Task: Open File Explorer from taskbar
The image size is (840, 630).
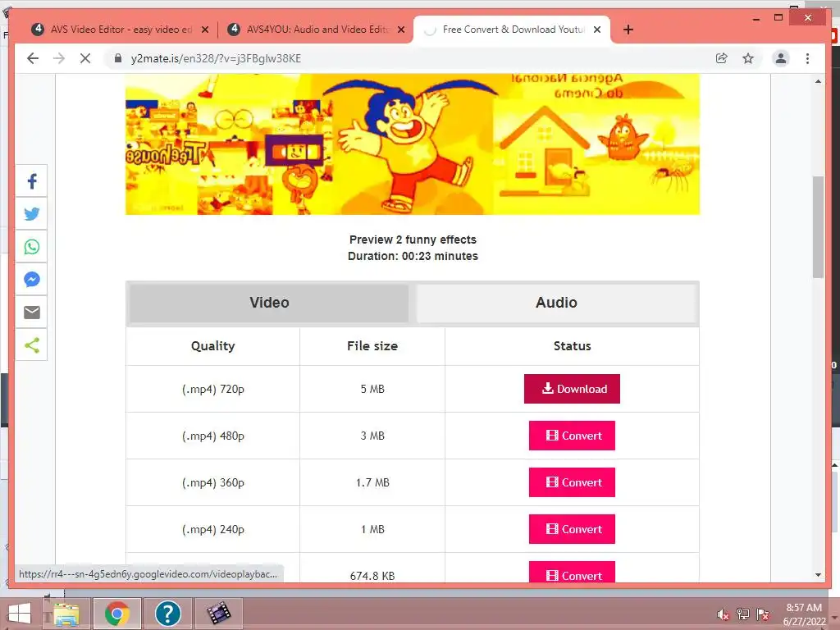Action: (66, 614)
